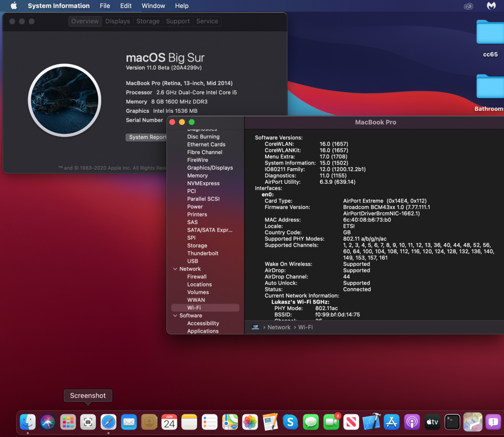Click the Malwarebytes menu bar icon
504x437 pixels.
491,6
